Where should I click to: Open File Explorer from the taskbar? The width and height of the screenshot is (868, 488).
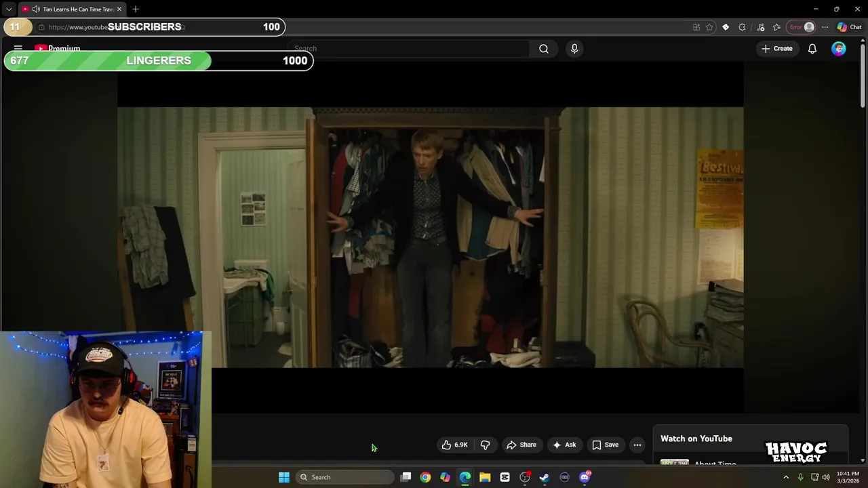click(485, 477)
